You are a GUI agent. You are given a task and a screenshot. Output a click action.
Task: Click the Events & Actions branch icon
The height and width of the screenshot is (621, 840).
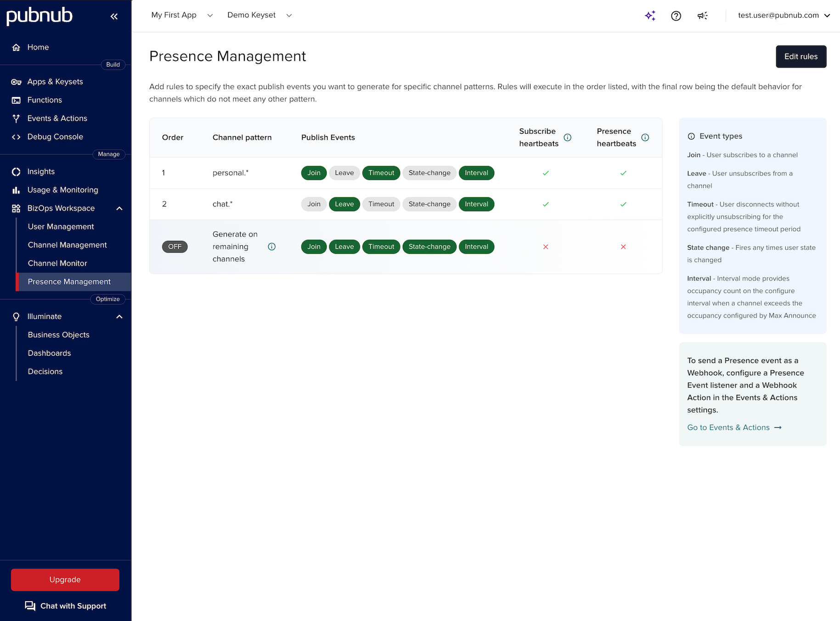point(16,118)
